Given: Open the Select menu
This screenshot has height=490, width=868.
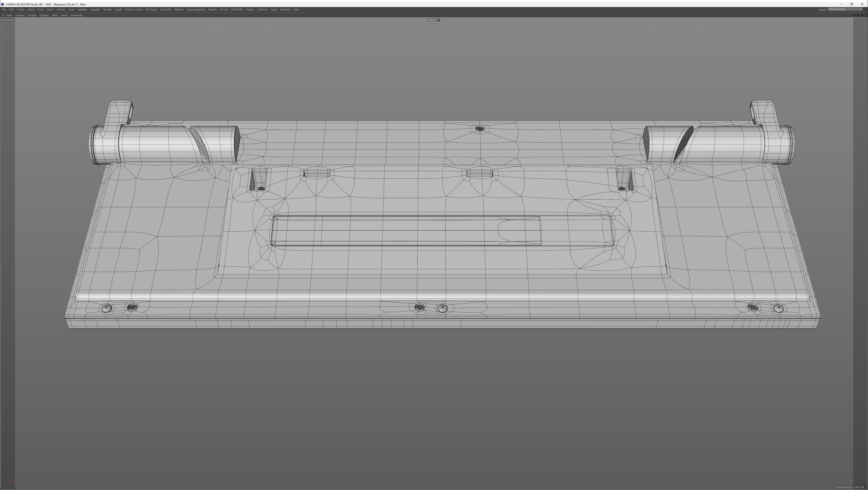Looking at the screenshot, I should (x=31, y=9).
